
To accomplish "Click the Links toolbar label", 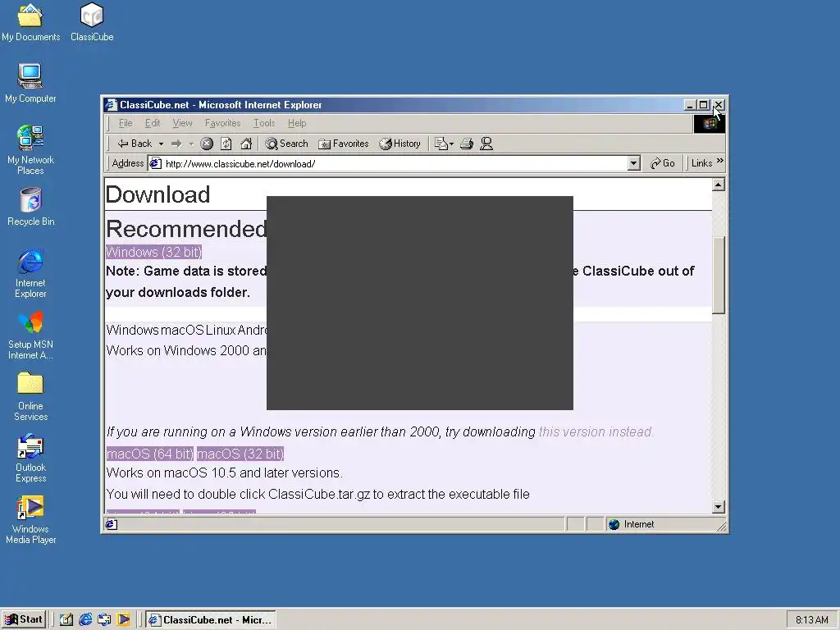I will pos(701,163).
